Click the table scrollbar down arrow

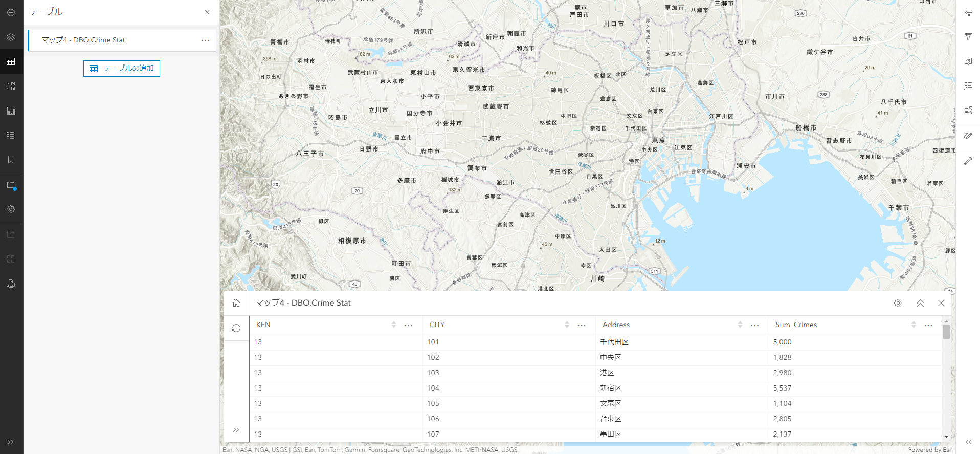coord(946,437)
